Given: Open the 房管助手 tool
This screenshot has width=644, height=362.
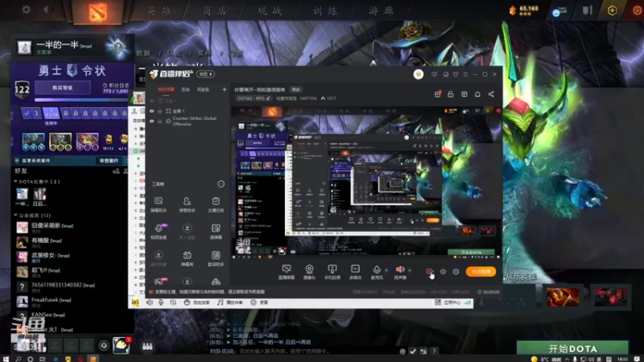Looking at the screenshot, I should [x=187, y=204].
